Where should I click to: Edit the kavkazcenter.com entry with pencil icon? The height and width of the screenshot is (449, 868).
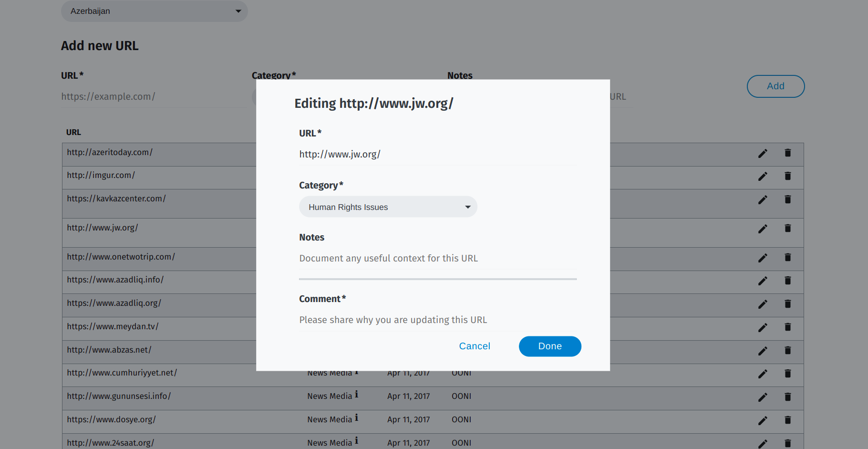click(763, 199)
